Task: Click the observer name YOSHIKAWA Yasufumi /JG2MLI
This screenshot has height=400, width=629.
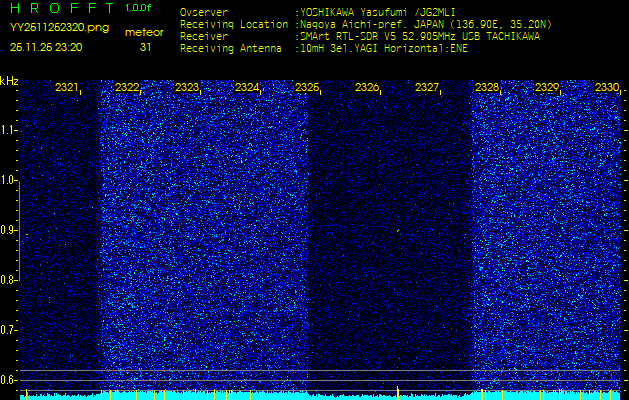Action: tap(378, 13)
